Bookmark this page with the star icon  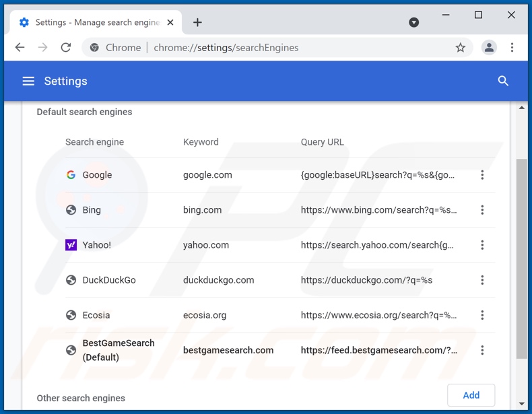(460, 48)
